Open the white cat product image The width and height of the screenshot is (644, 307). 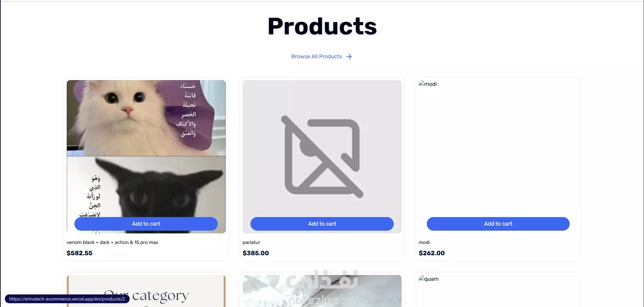click(x=146, y=118)
